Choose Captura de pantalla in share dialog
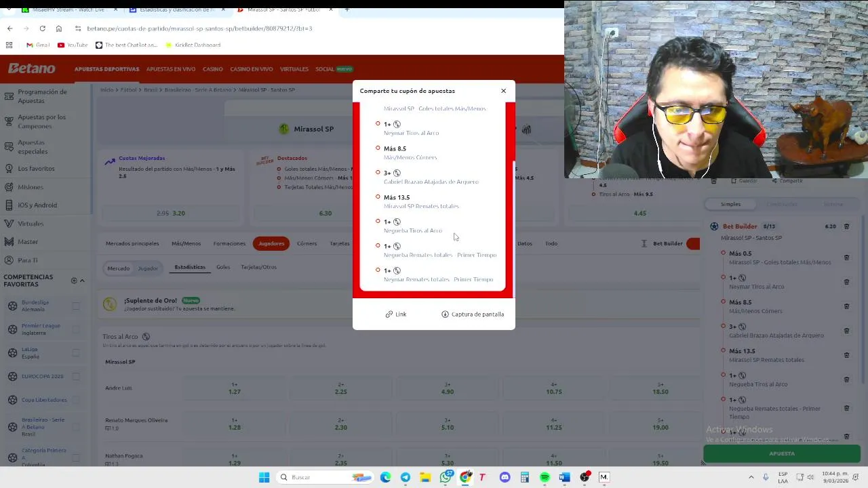The image size is (868, 488). click(473, 314)
